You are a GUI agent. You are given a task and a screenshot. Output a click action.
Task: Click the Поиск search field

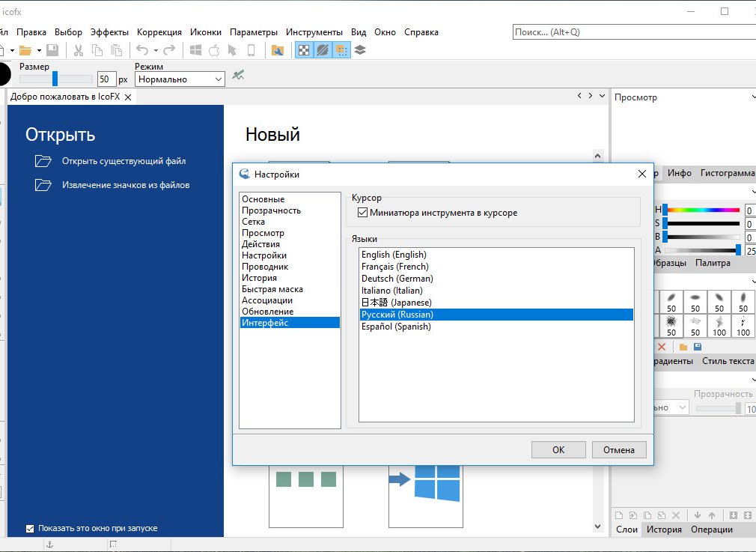click(635, 32)
